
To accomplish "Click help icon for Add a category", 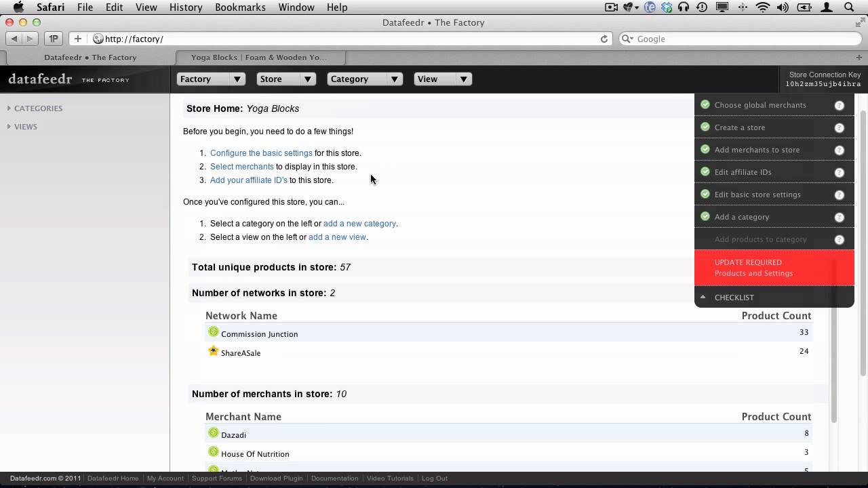I will point(839,217).
